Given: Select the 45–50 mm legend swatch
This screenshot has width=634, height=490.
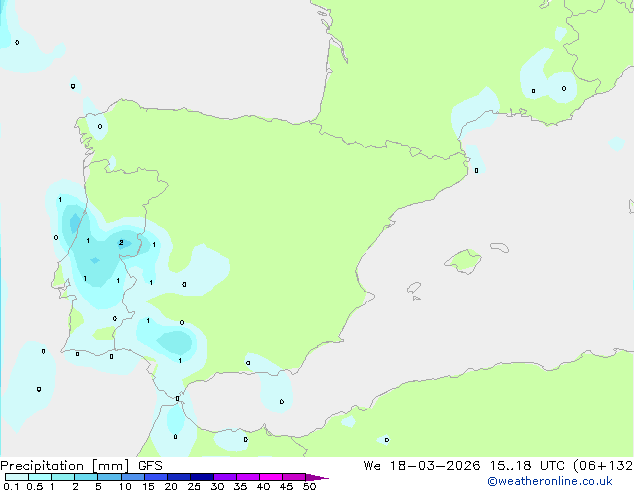Looking at the screenshot, I should [x=294, y=477].
